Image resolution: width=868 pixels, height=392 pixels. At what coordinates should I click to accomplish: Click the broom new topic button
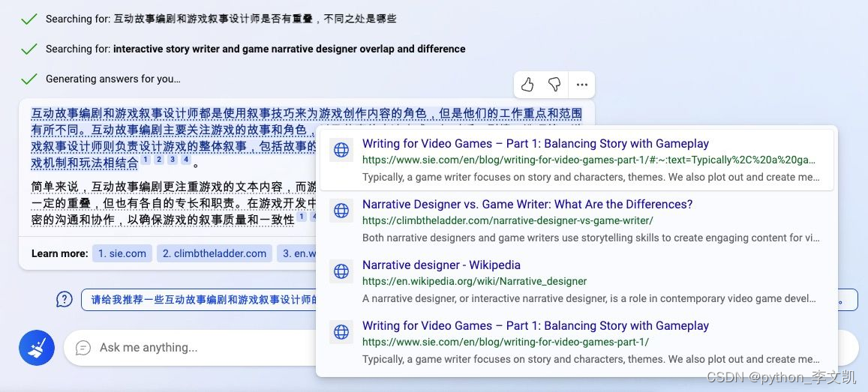(37, 348)
